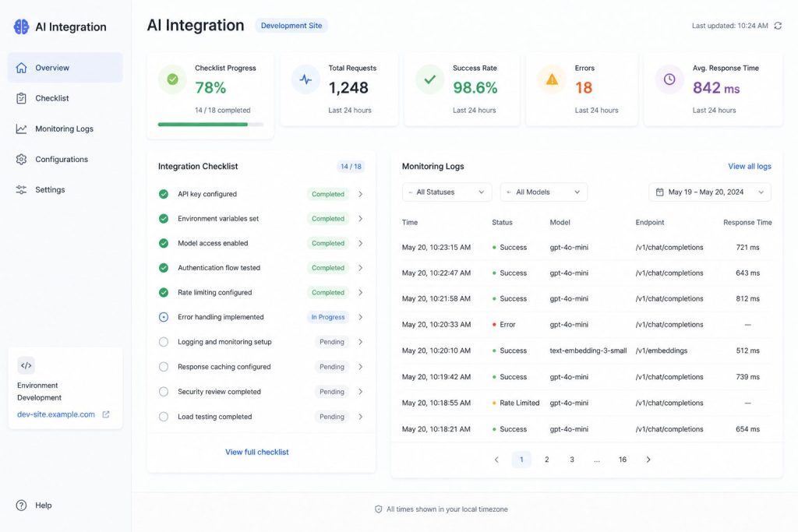Click the Help question mark icon
The width and height of the screenshot is (798, 532).
coord(21,505)
